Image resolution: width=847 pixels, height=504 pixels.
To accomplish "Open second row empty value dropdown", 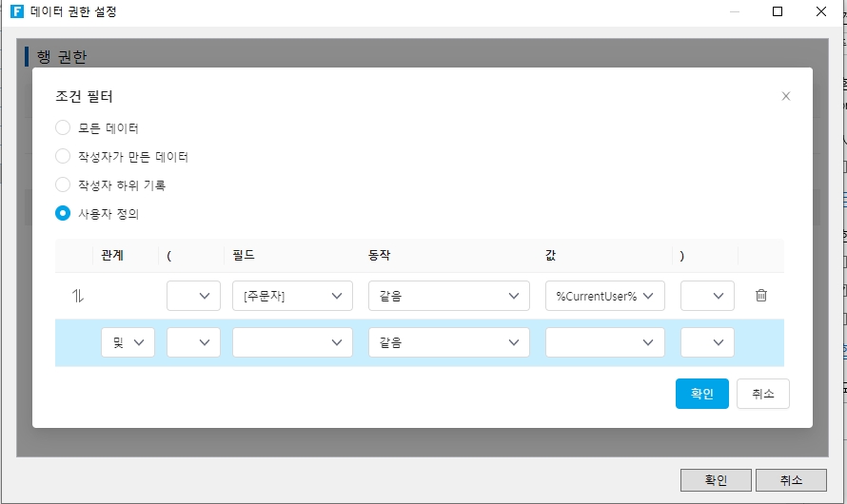I will (x=604, y=342).
